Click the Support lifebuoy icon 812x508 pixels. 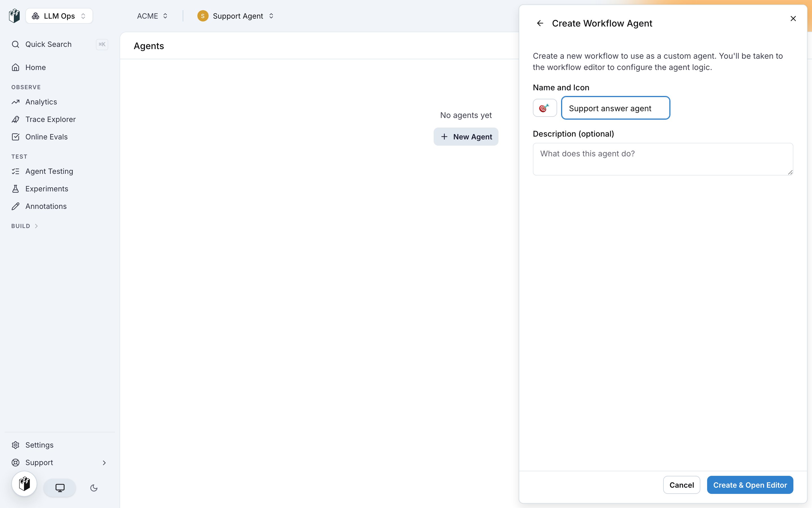point(16,463)
